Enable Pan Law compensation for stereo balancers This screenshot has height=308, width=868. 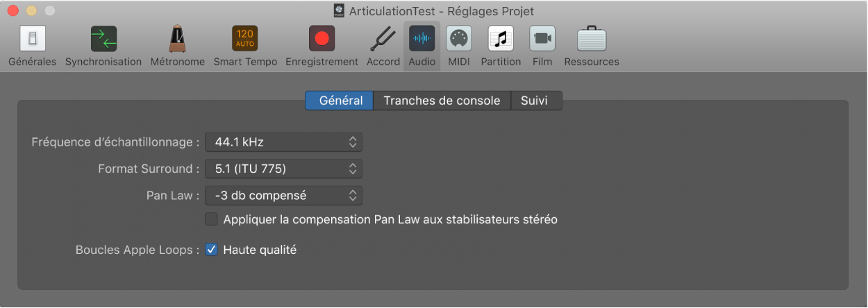click(x=211, y=220)
